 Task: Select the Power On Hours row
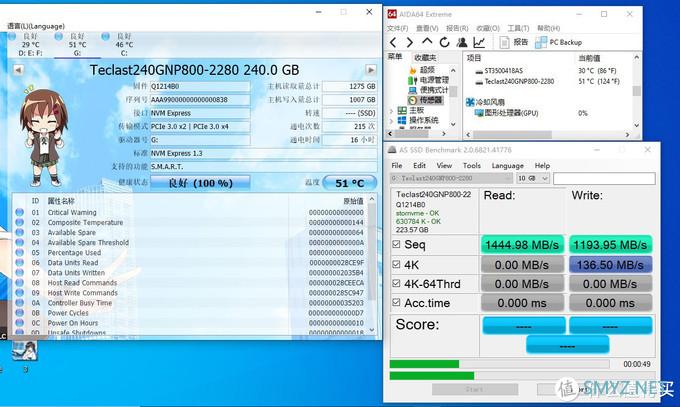point(190,323)
